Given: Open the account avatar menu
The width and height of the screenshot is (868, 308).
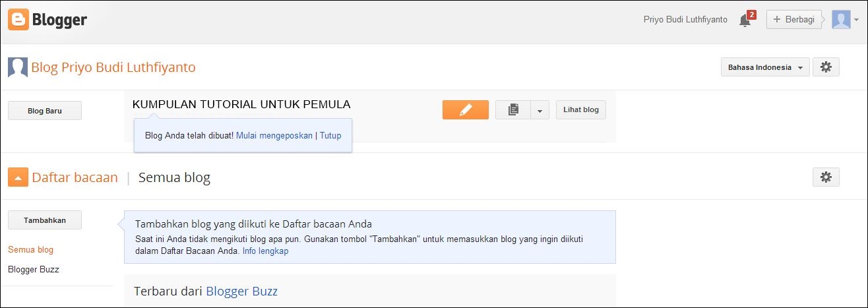Looking at the screenshot, I should tap(841, 20).
